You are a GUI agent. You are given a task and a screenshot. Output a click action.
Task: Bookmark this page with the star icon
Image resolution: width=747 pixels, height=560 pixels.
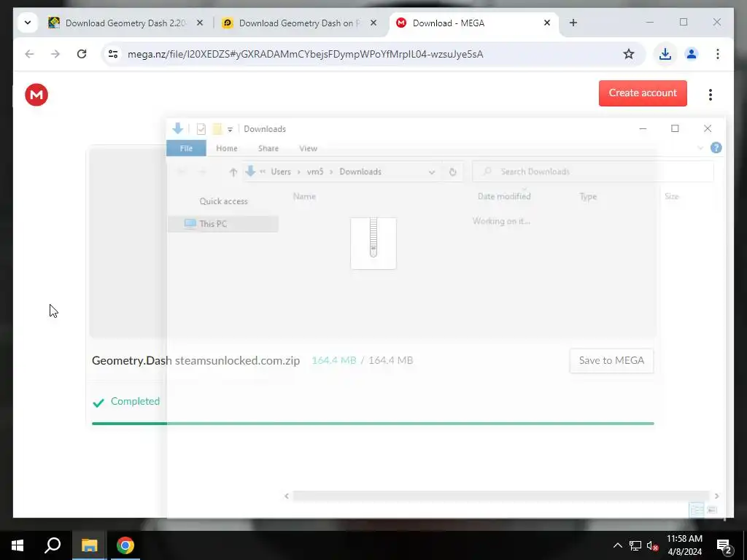pyautogui.click(x=629, y=54)
